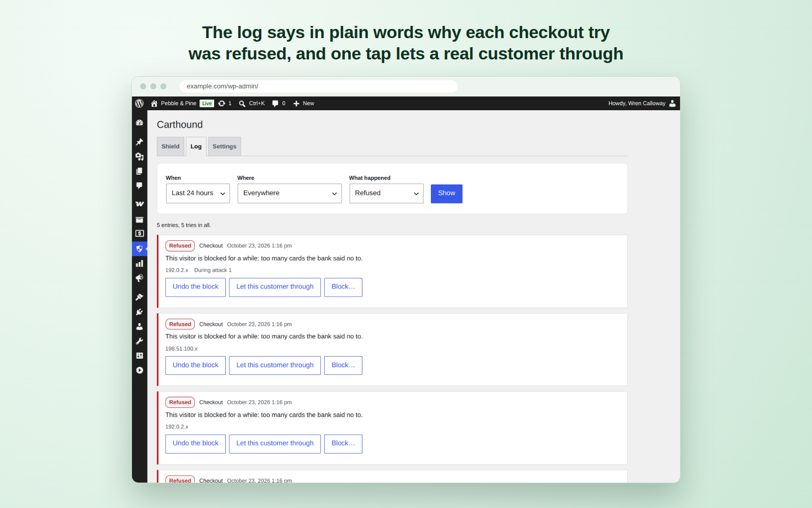The height and width of the screenshot is (508, 812).
Task: Switch to the Shield tab
Action: click(171, 146)
